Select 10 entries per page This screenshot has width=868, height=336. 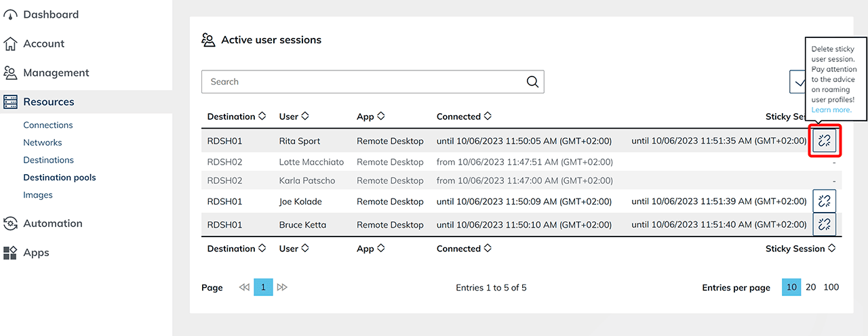tap(791, 287)
